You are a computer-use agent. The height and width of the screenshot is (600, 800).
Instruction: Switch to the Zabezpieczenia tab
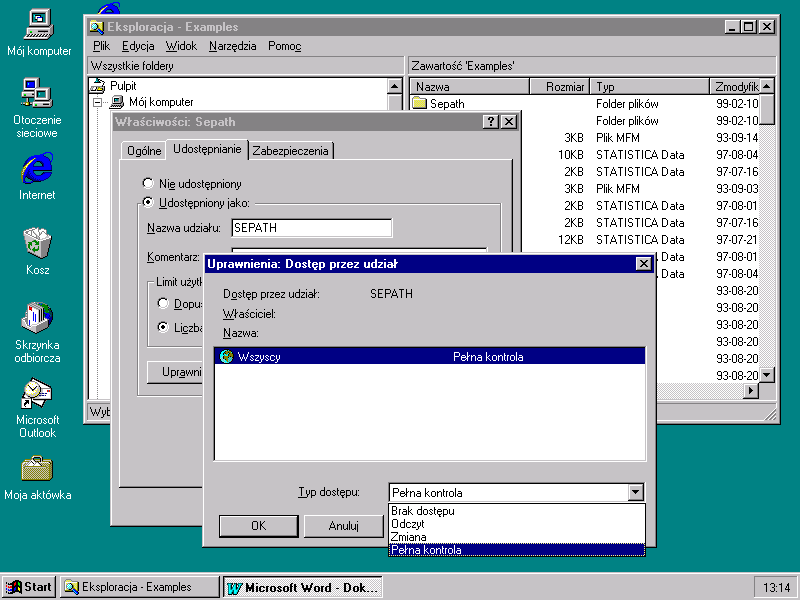(291, 151)
